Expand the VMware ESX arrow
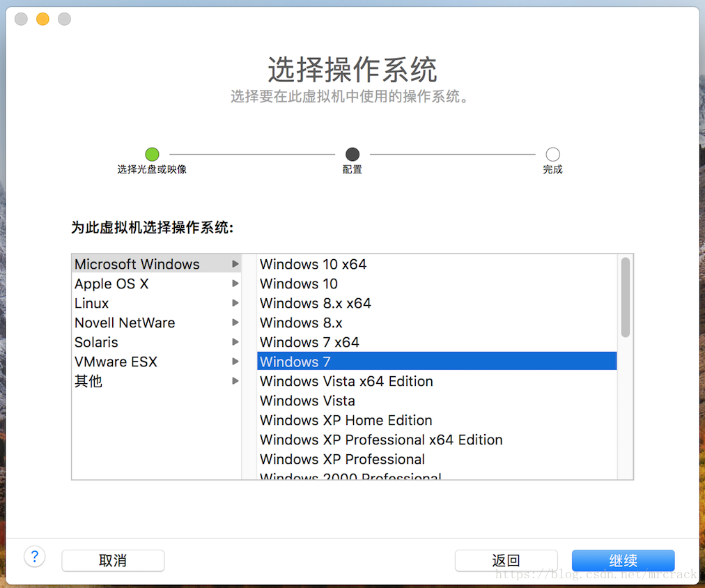Viewport: 705px width, 588px height. 235,362
